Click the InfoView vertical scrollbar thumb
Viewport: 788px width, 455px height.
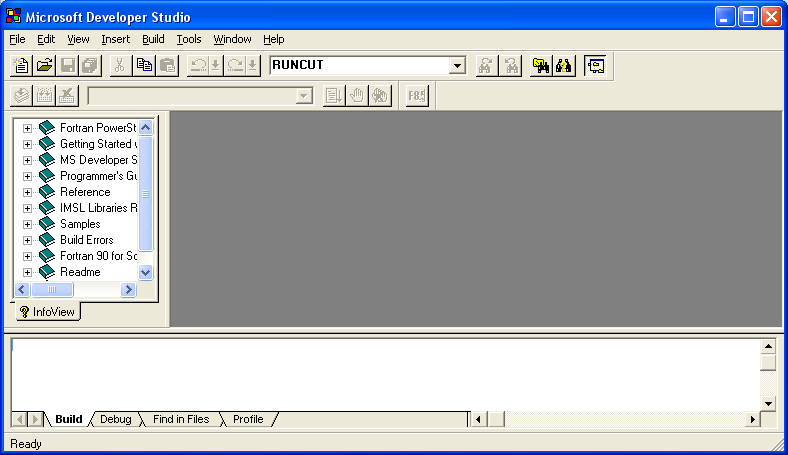pyautogui.click(x=146, y=194)
